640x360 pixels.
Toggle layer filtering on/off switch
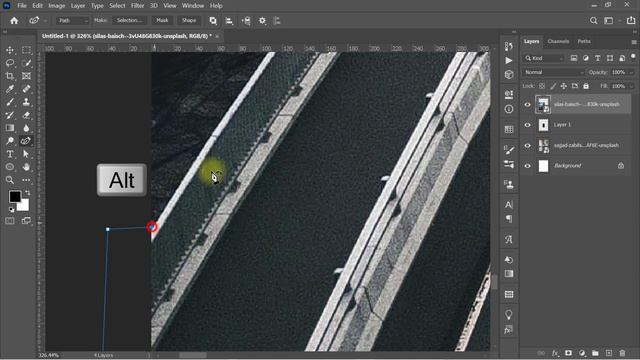pos(633,57)
